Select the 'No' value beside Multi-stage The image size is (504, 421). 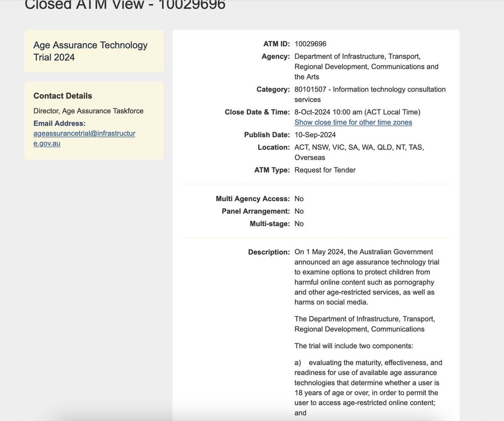point(299,224)
